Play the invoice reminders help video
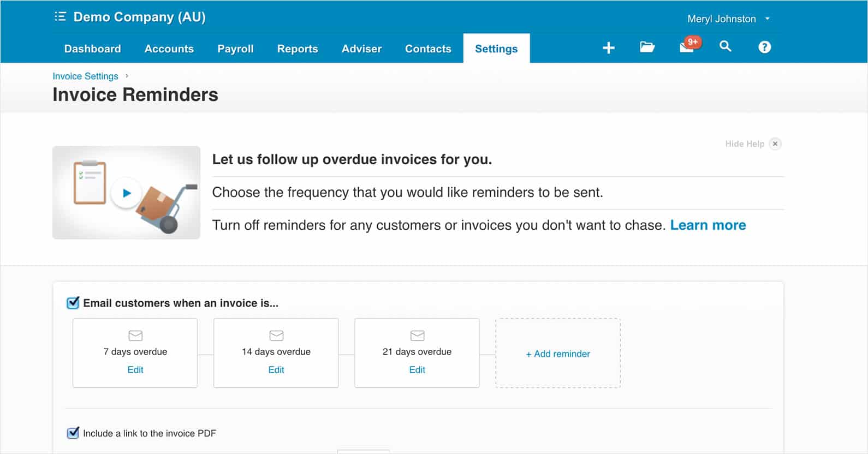The height and width of the screenshot is (454, 868). click(x=127, y=193)
